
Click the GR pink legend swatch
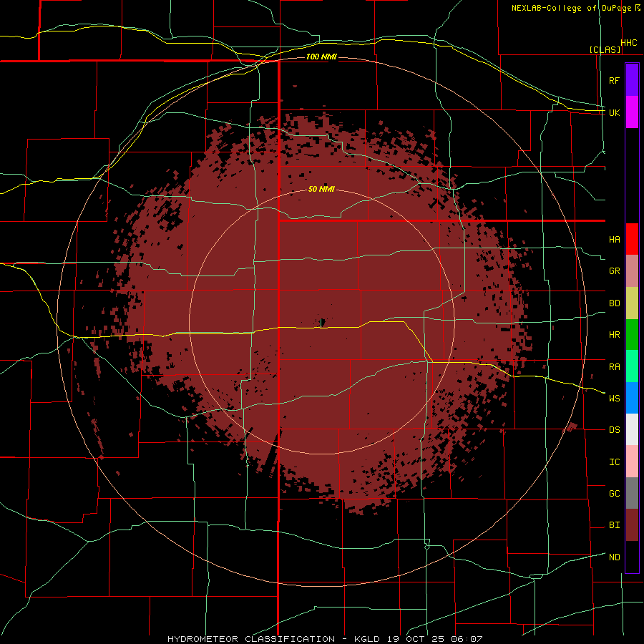632,271
